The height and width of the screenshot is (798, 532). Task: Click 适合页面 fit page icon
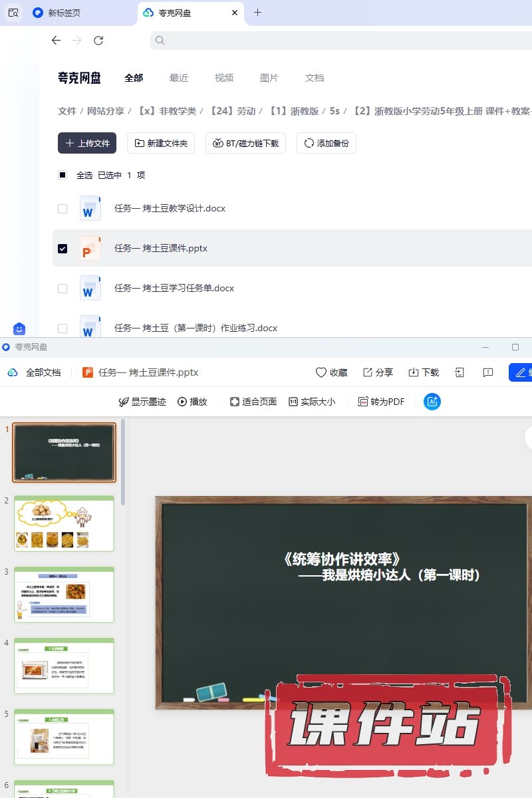(x=234, y=402)
